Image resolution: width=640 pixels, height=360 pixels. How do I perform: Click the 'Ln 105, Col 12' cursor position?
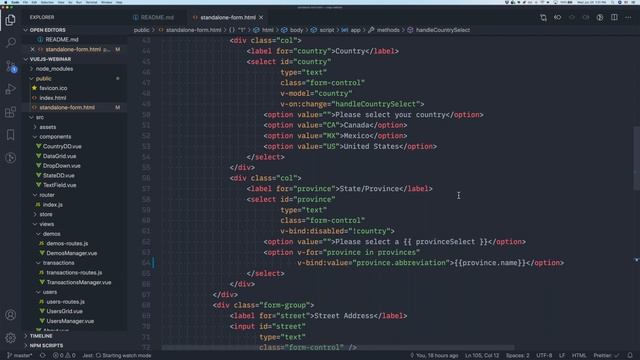pyautogui.click(x=482, y=356)
